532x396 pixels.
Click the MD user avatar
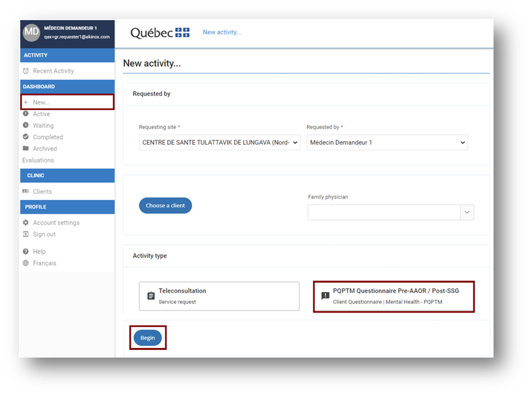31,33
